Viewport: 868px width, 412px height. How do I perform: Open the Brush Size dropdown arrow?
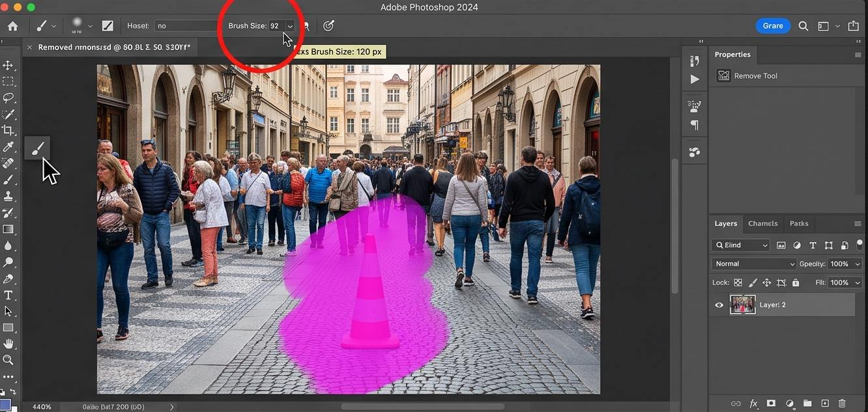(290, 26)
